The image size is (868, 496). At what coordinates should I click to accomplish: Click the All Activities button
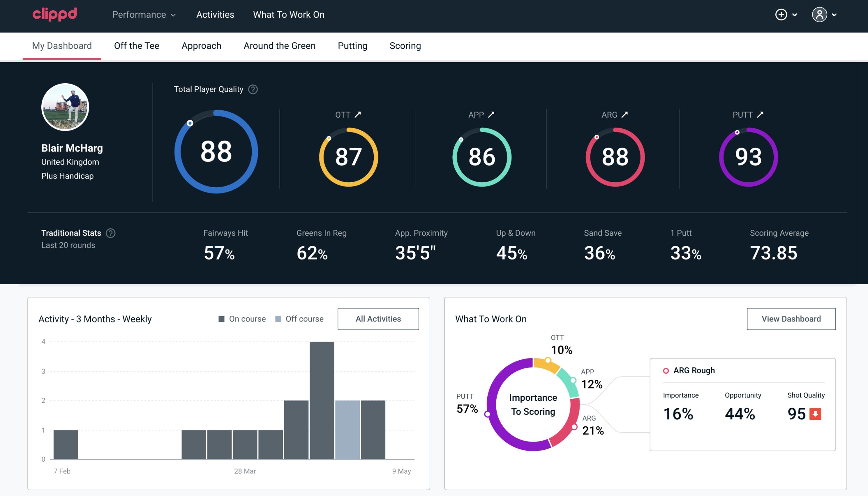pos(378,318)
